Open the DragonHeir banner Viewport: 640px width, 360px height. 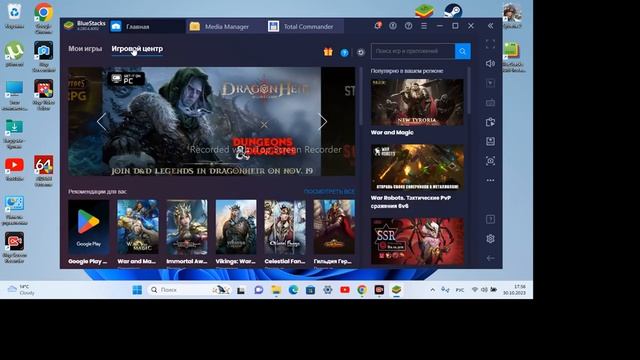pyautogui.click(x=211, y=121)
